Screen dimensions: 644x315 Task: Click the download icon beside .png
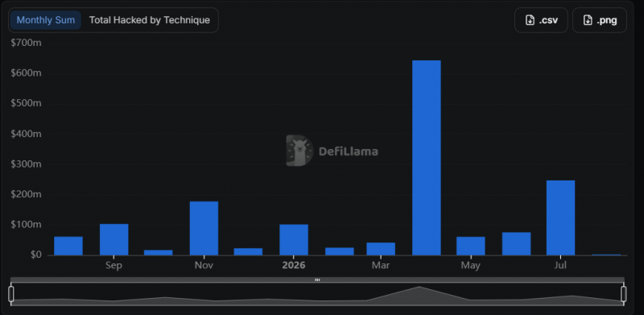(x=588, y=20)
